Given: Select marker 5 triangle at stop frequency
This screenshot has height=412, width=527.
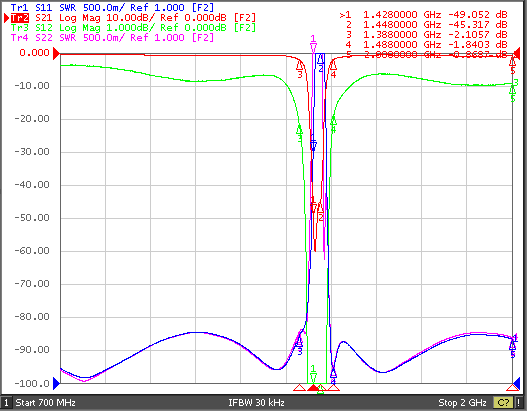Looking at the screenshot, I should click(x=513, y=388).
